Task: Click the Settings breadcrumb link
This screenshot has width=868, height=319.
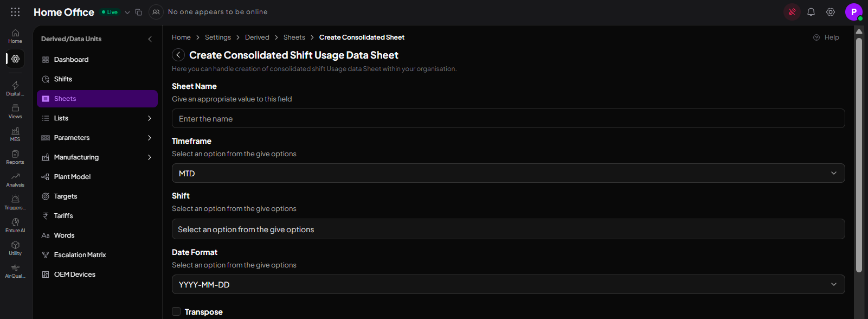Action: 218,37
